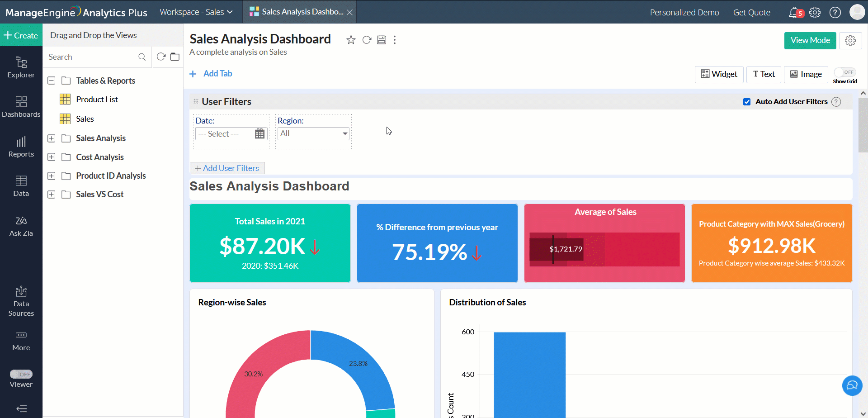This screenshot has height=418, width=868.
Task: Expand the Cost Analysis folder
Action: tap(52, 157)
